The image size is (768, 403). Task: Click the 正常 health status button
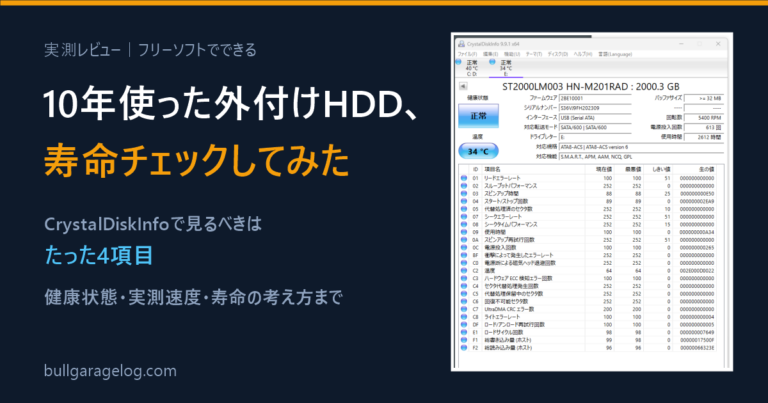(479, 116)
